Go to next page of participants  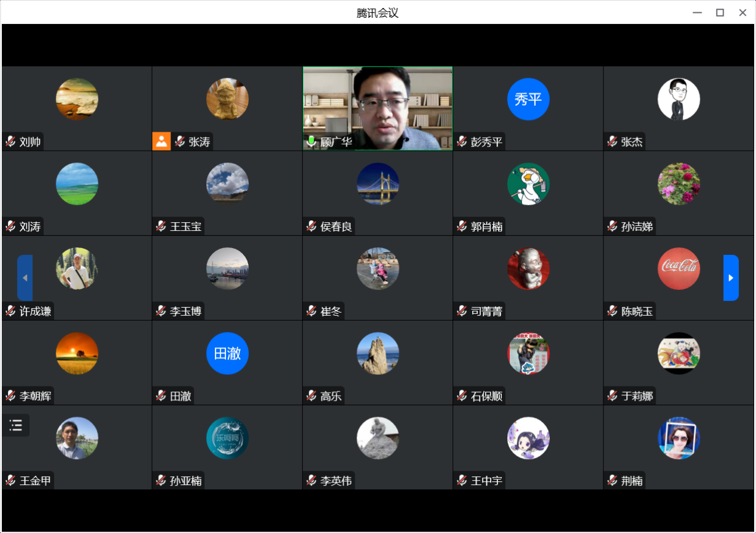[731, 278]
